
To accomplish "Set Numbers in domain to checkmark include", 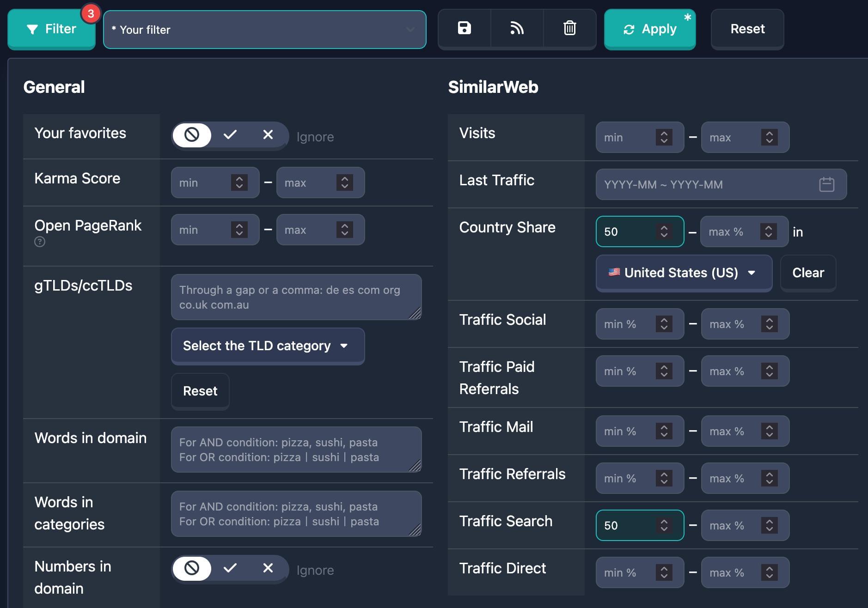I will coord(230,568).
